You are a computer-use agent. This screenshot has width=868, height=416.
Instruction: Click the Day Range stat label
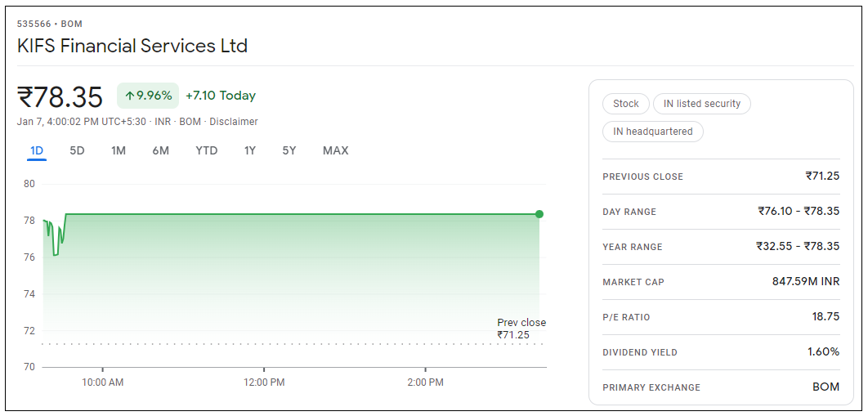pos(629,212)
